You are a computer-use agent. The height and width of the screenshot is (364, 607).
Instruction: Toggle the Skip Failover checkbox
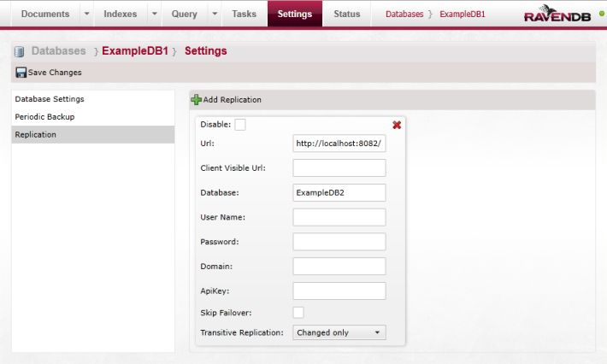[x=298, y=313]
